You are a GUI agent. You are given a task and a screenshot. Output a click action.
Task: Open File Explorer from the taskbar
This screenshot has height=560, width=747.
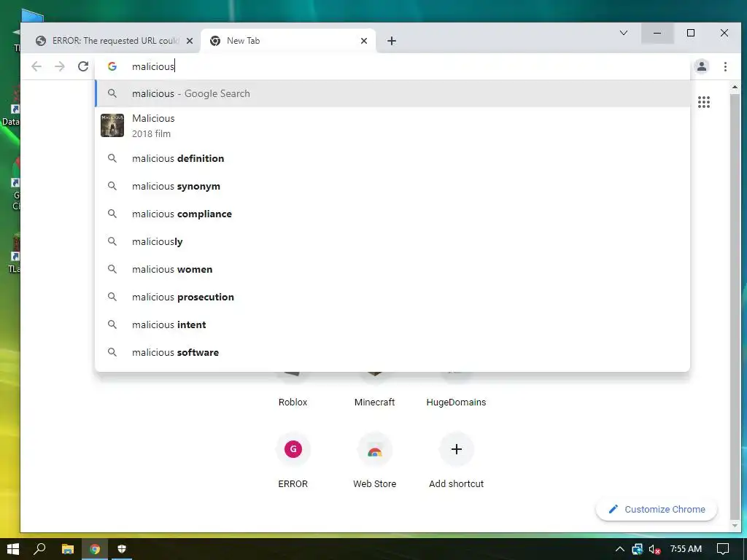coord(68,549)
